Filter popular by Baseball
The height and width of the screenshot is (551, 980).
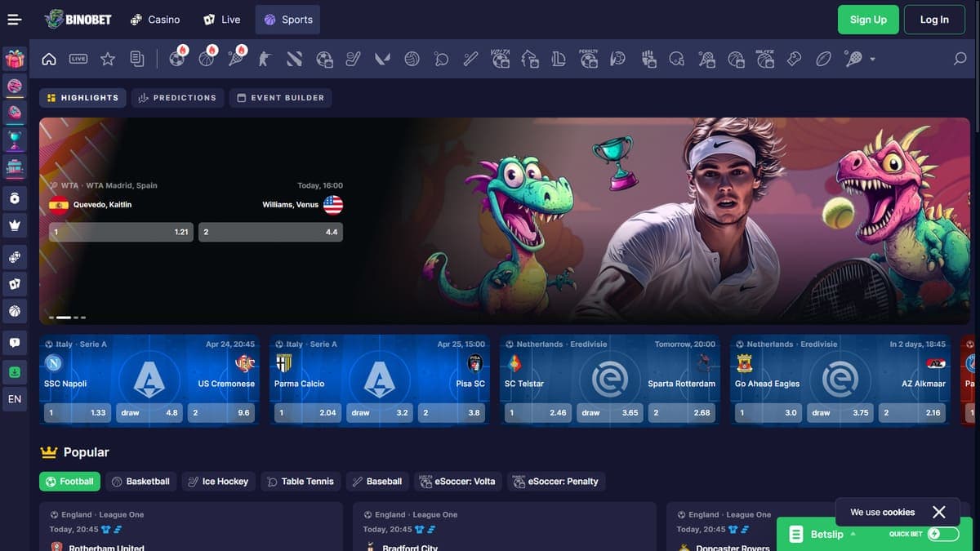click(376, 482)
